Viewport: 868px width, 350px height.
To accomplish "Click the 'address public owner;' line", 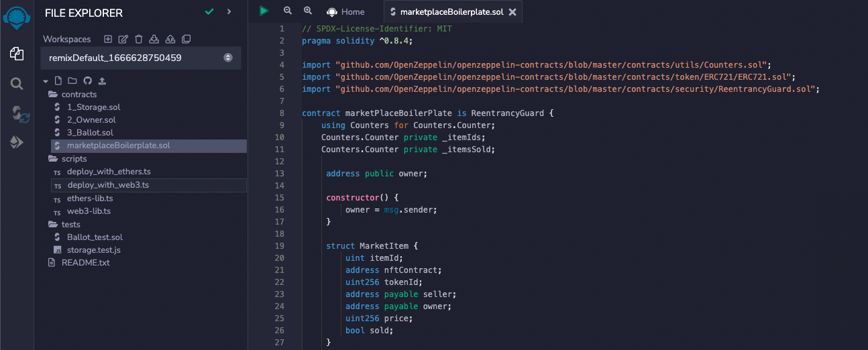I will (376, 174).
